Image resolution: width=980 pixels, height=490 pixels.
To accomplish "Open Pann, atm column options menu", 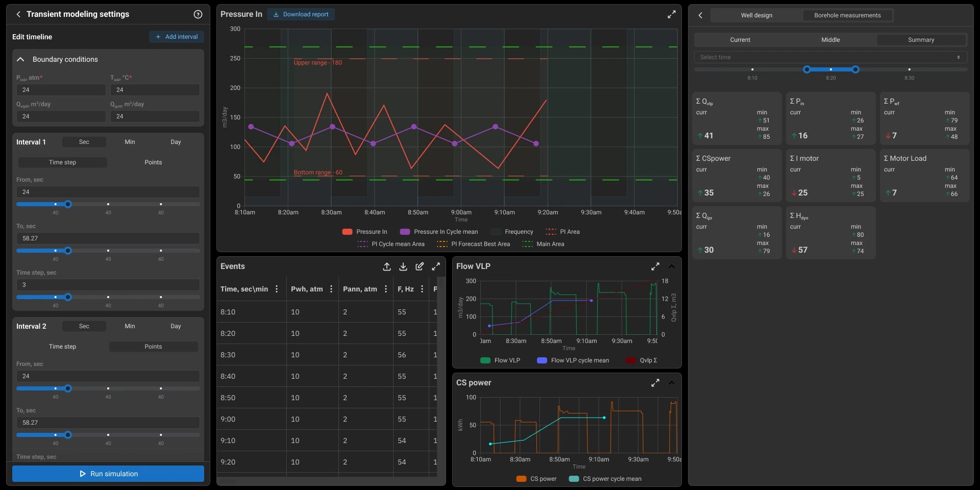I will [x=386, y=289].
